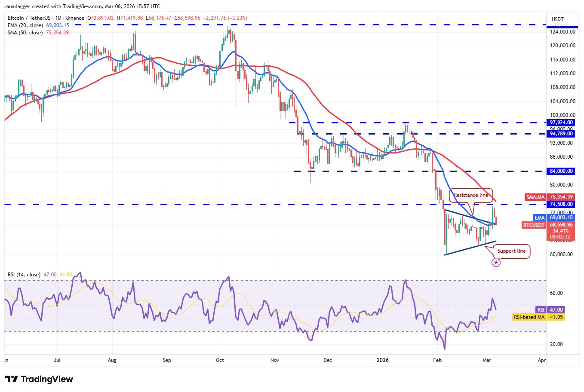Click the purple lightning bolt event icon
The width and height of the screenshot is (584, 392).
[x=496, y=262]
